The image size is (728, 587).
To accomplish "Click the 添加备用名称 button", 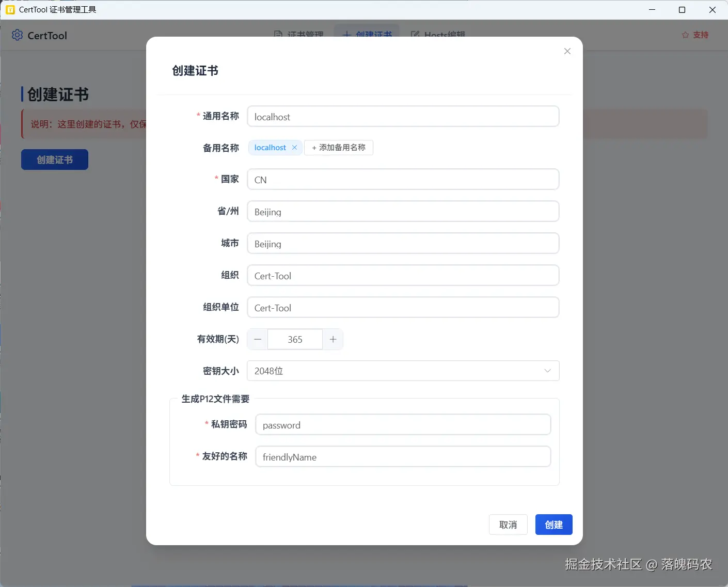I will [x=339, y=148].
